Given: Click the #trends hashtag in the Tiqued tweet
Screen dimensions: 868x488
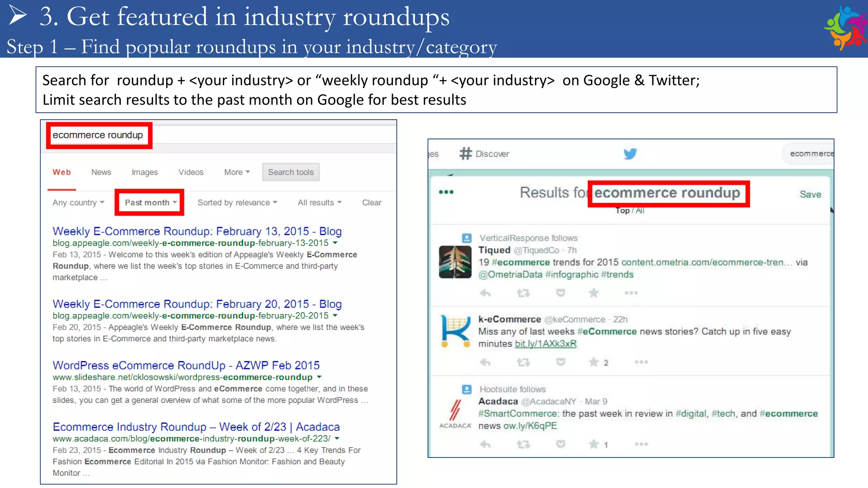Looking at the screenshot, I should [618, 274].
